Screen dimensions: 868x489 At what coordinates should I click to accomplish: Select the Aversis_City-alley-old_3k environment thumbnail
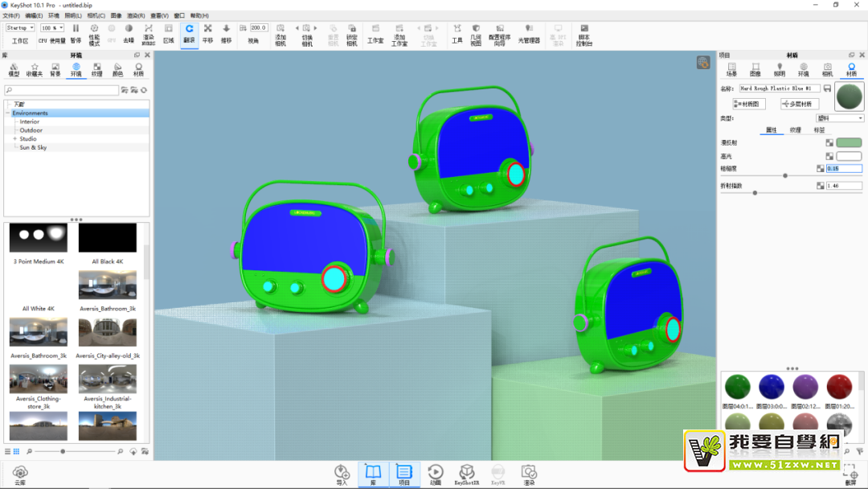click(x=108, y=333)
